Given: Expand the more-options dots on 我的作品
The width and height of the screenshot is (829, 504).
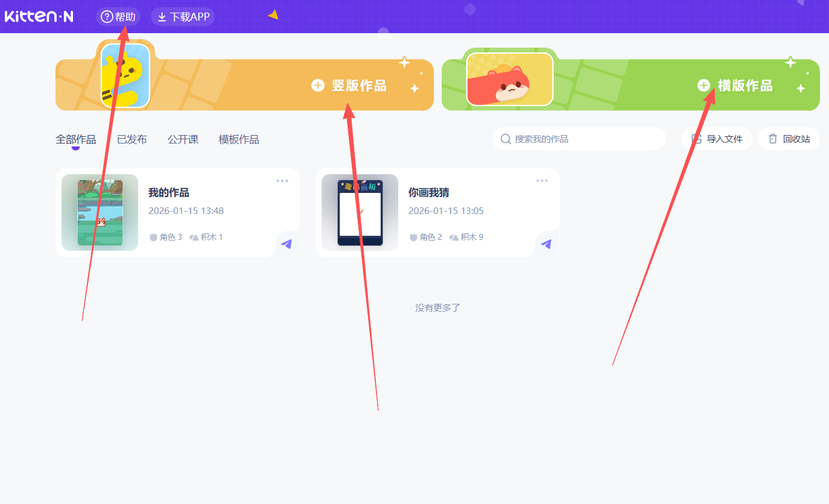Looking at the screenshot, I should point(282,180).
